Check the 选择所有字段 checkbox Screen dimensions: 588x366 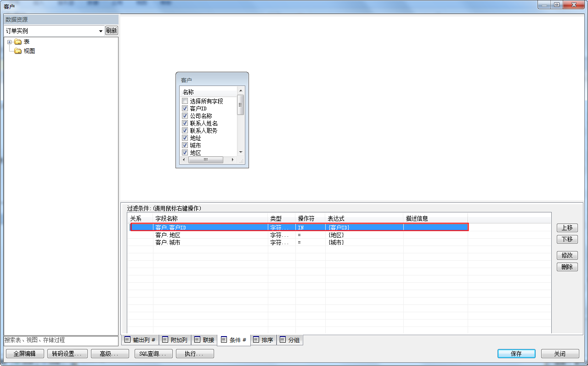pyautogui.click(x=185, y=101)
